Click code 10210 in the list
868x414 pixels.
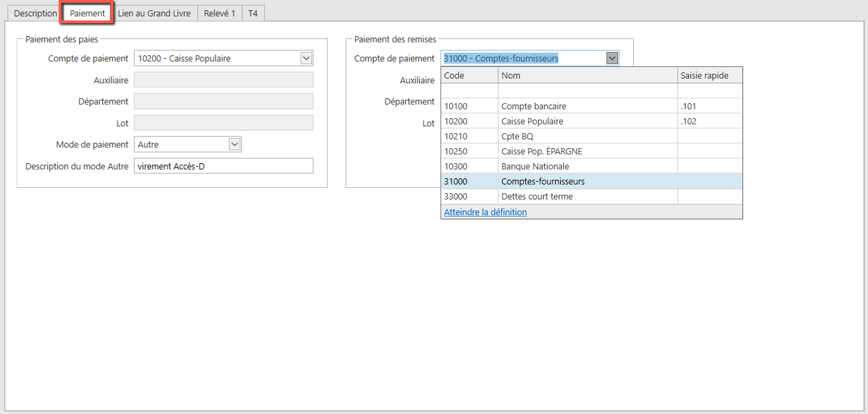coord(470,136)
